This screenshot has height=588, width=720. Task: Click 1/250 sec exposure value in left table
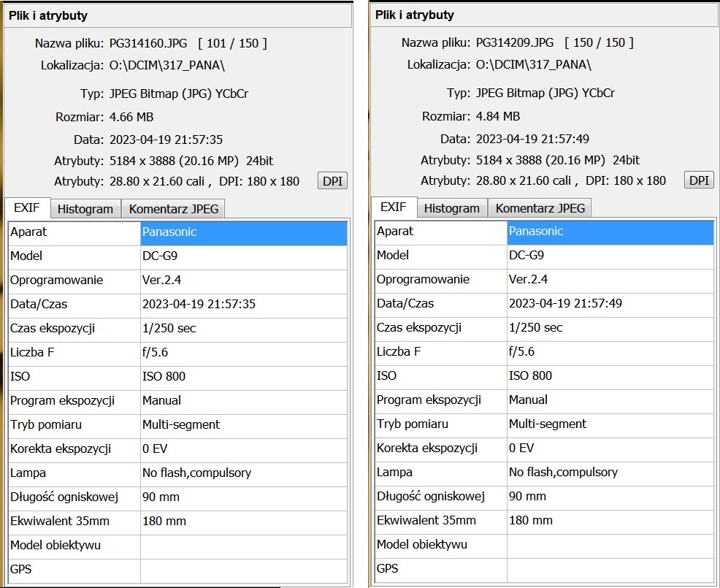click(x=243, y=329)
